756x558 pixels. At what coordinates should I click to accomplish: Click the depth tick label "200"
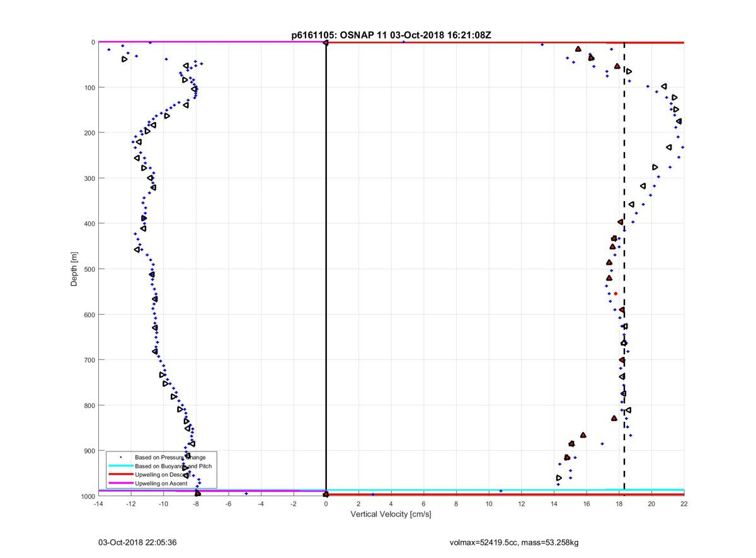[x=89, y=133]
